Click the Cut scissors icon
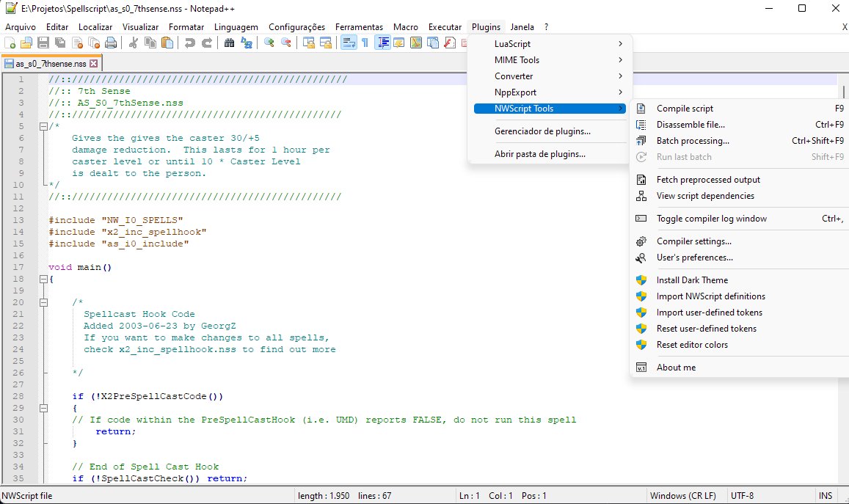 (x=134, y=43)
